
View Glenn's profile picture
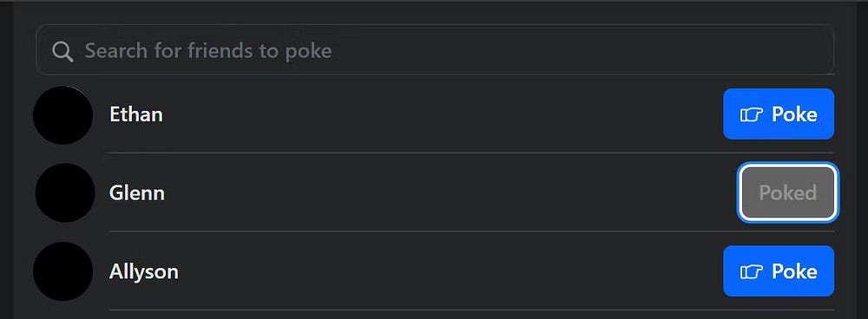coord(65,193)
